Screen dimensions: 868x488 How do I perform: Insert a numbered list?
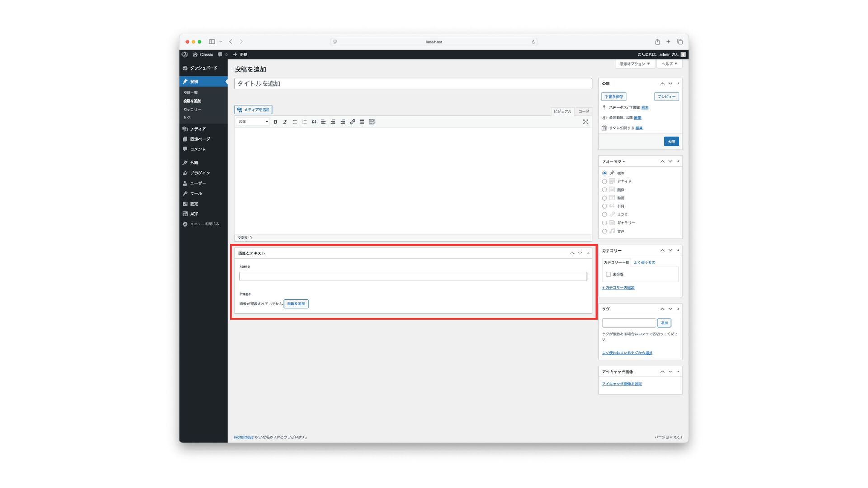click(x=304, y=122)
